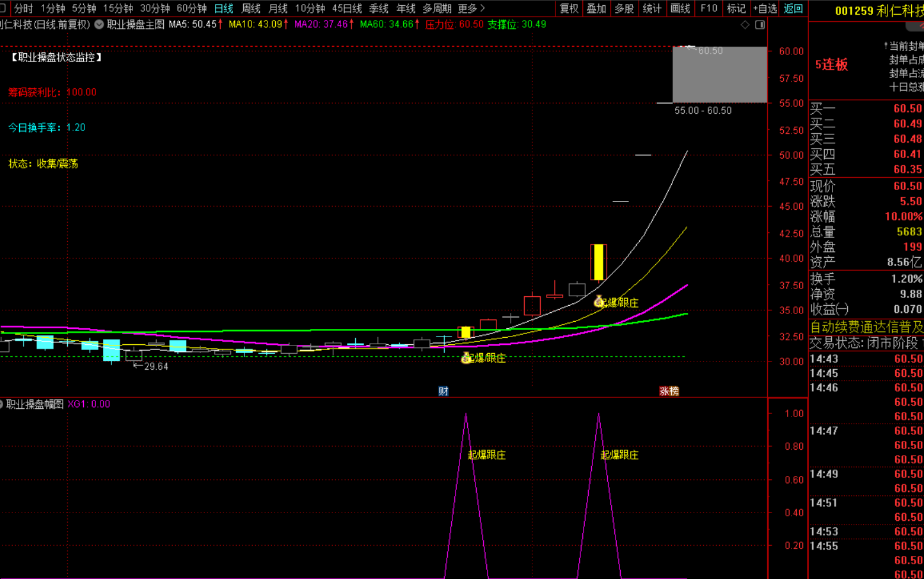Open indicator dropdown beside 职业操盘主图
Viewport: 924px width, 579px height.
point(99,24)
